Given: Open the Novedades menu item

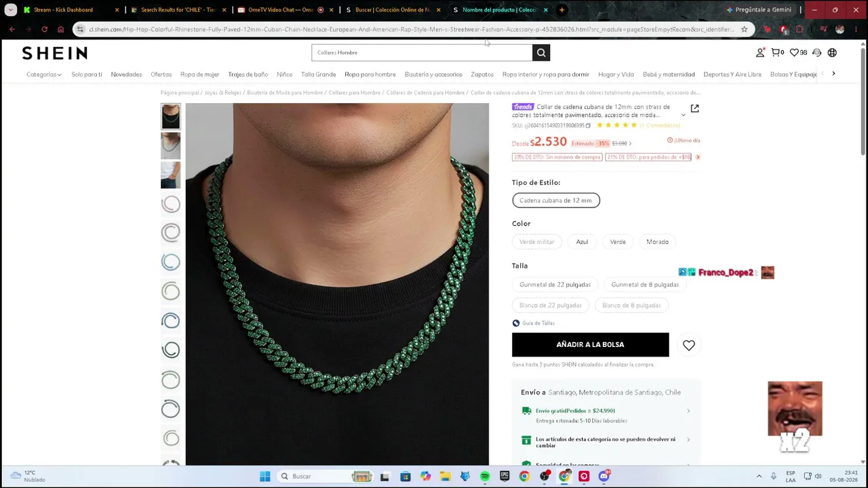Looking at the screenshot, I should coord(127,75).
